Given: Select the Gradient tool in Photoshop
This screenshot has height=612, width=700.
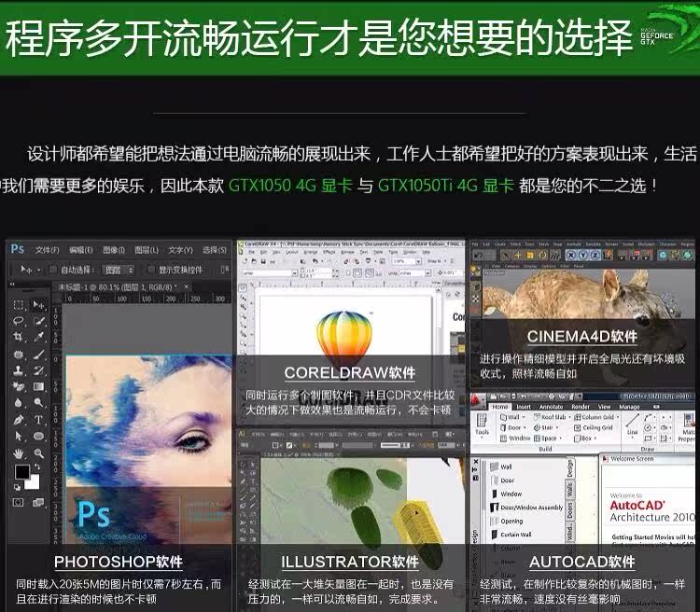Looking at the screenshot, I should click(39, 386).
